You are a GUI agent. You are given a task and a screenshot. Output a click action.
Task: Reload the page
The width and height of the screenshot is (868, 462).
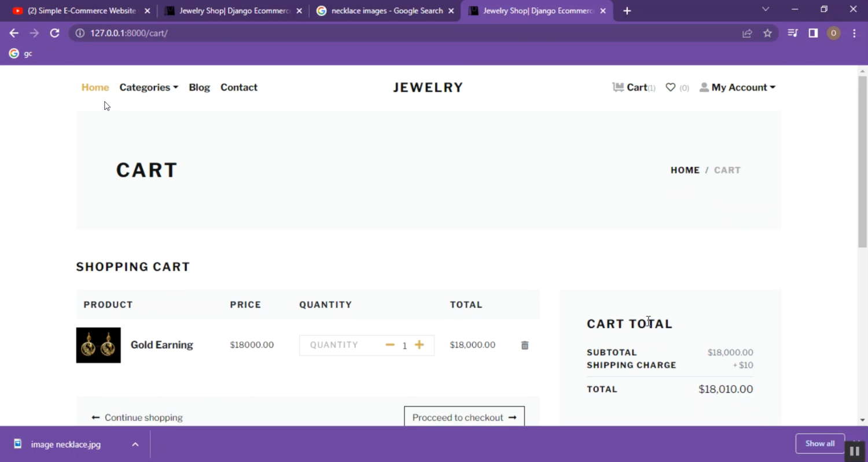click(54, 33)
